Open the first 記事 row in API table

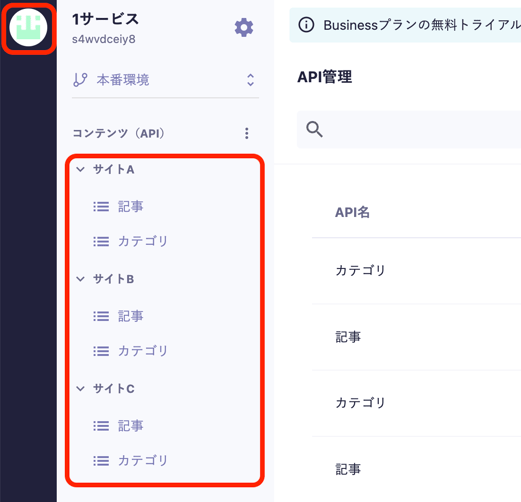click(x=416, y=337)
